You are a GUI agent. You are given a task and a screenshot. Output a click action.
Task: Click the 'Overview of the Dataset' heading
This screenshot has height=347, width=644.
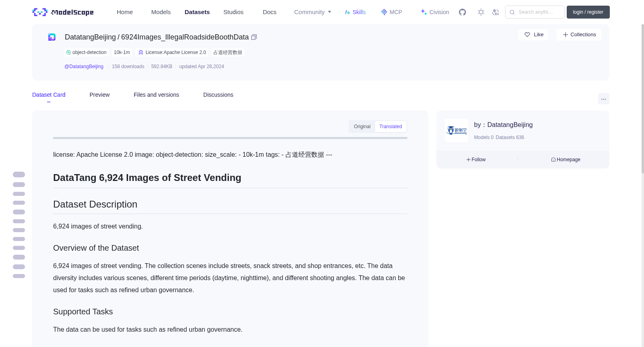tap(96, 248)
